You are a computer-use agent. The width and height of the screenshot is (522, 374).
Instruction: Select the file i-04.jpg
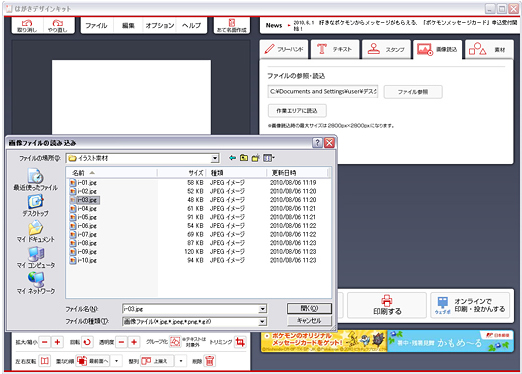point(83,209)
